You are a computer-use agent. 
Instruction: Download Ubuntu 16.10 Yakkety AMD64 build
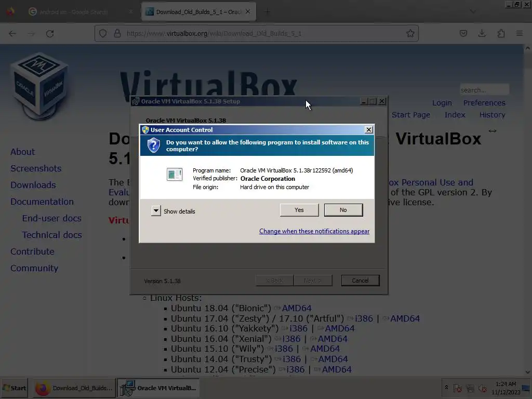coord(340,328)
